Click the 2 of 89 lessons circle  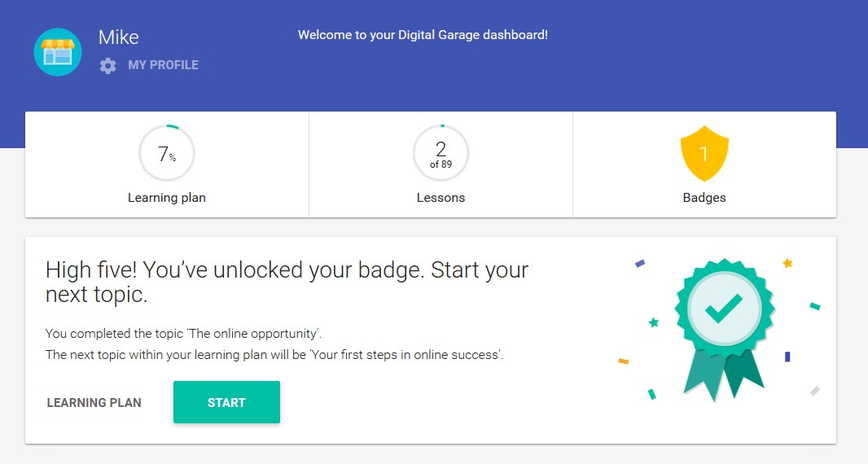coord(441,153)
